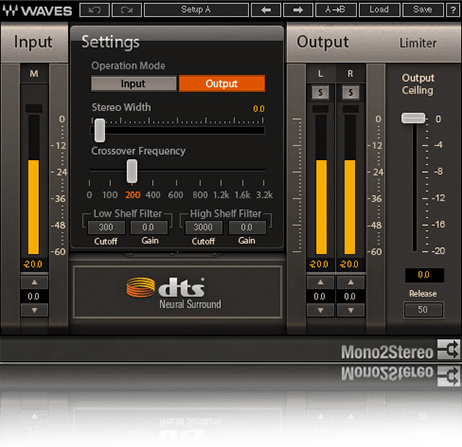Lower output R gain with down arrow

pos(351,310)
